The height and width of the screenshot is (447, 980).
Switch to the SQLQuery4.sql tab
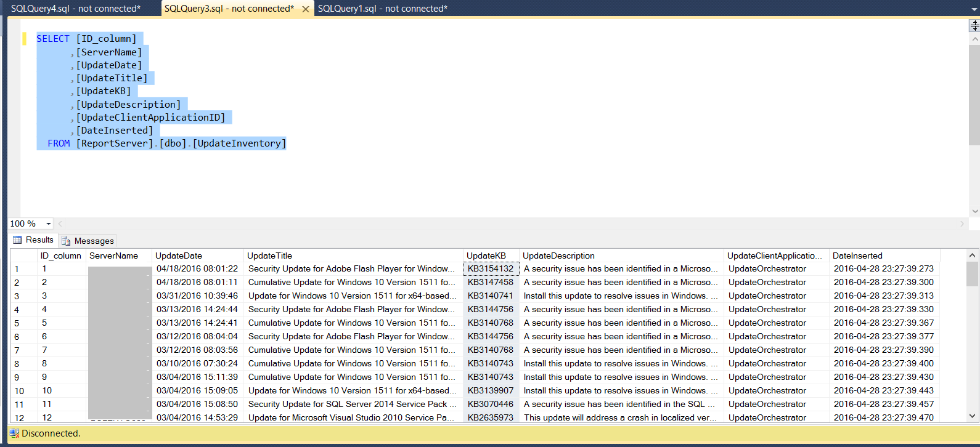click(x=76, y=9)
